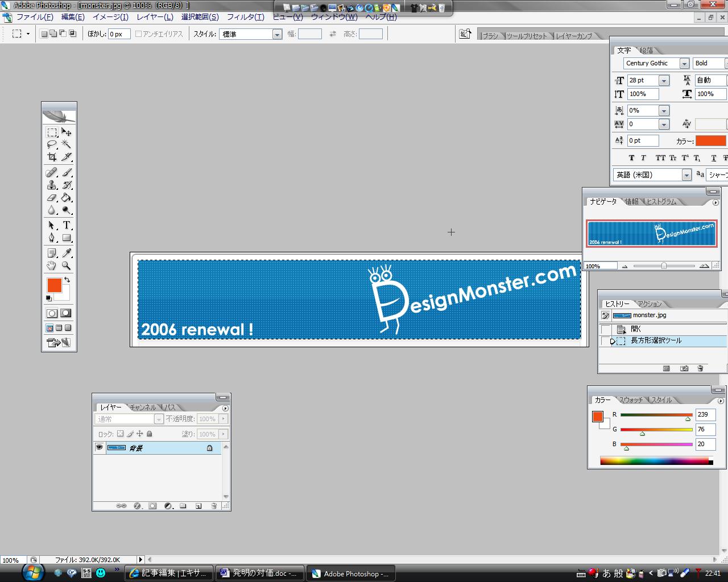Select the Eraser tool
The image size is (728, 582).
click(x=52, y=197)
